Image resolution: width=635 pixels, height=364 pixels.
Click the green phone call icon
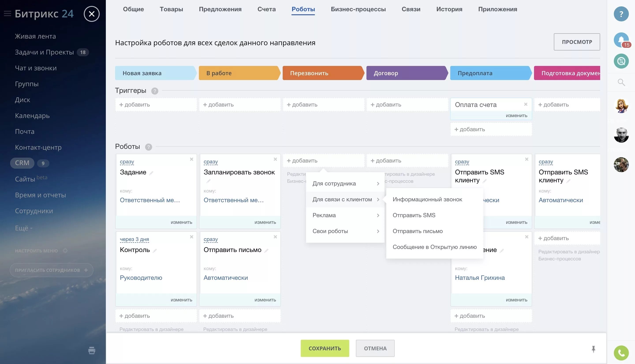[x=621, y=353]
